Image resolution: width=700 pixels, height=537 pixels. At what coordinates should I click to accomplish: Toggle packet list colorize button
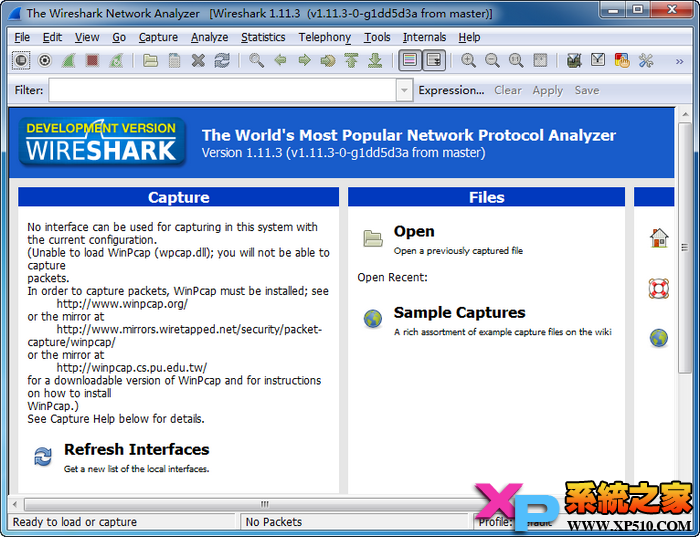410,60
